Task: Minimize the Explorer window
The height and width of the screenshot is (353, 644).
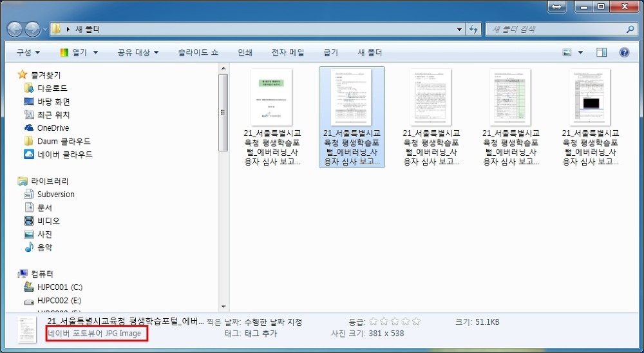Action: pos(583,6)
